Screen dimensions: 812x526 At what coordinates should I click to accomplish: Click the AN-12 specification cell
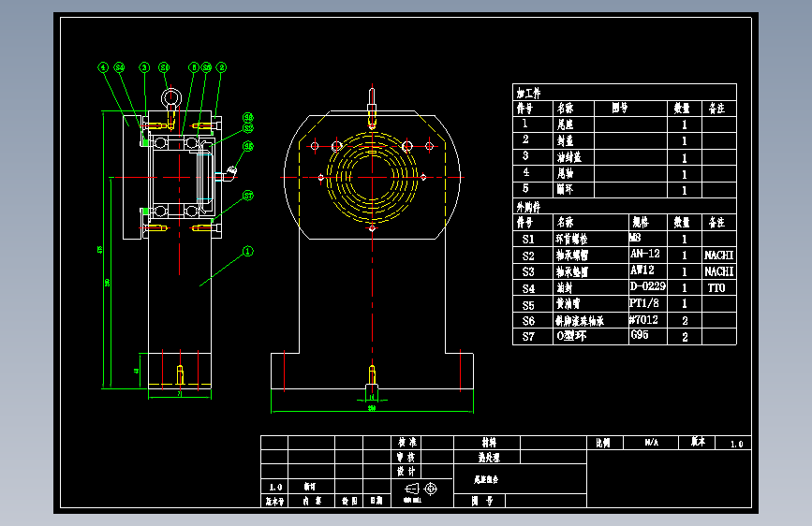coord(646,254)
